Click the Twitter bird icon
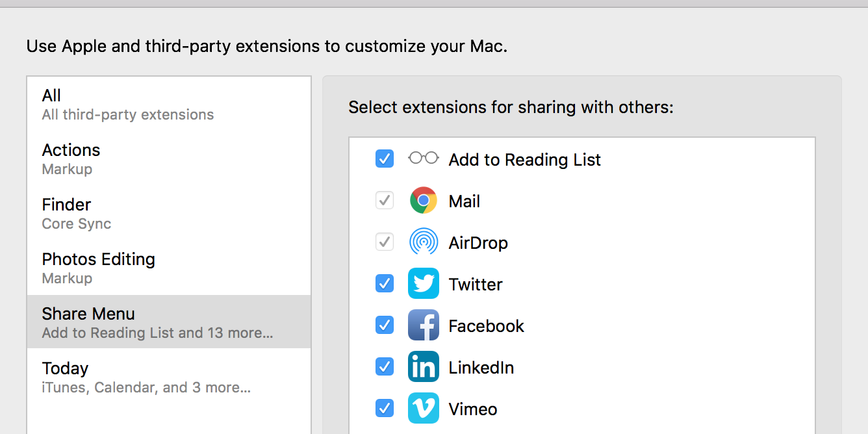Viewport: 868px width, 434px height. [x=423, y=284]
